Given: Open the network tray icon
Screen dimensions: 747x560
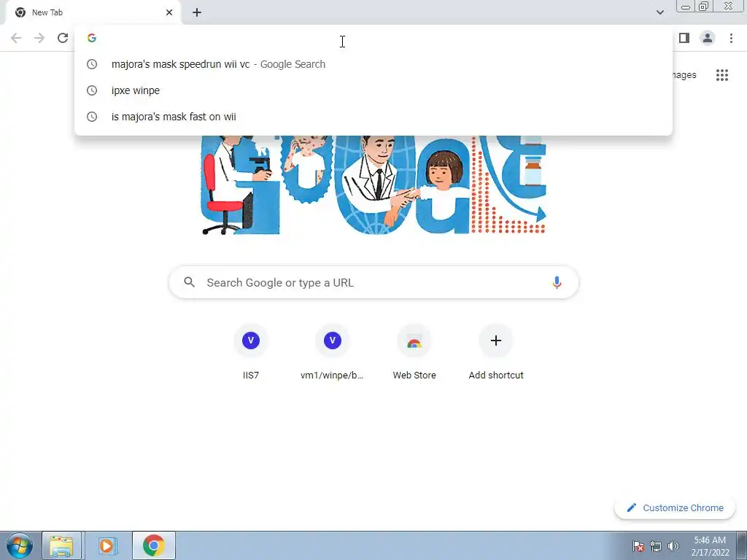Looking at the screenshot, I should coord(656,546).
